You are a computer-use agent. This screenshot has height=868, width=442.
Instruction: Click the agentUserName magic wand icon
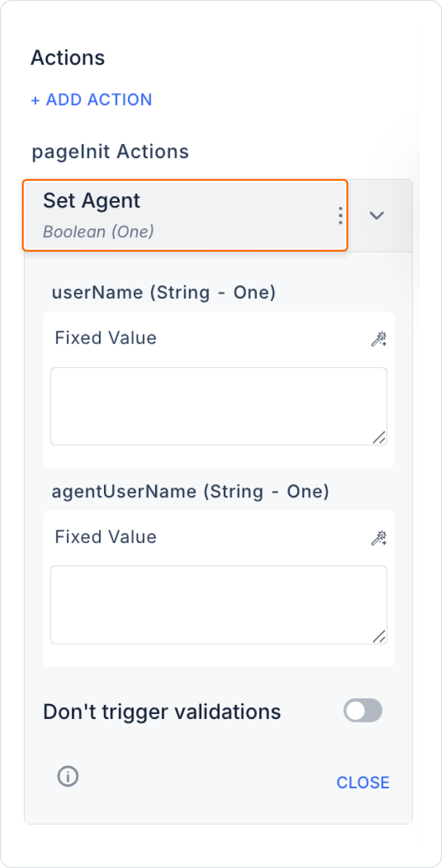click(x=379, y=538)
